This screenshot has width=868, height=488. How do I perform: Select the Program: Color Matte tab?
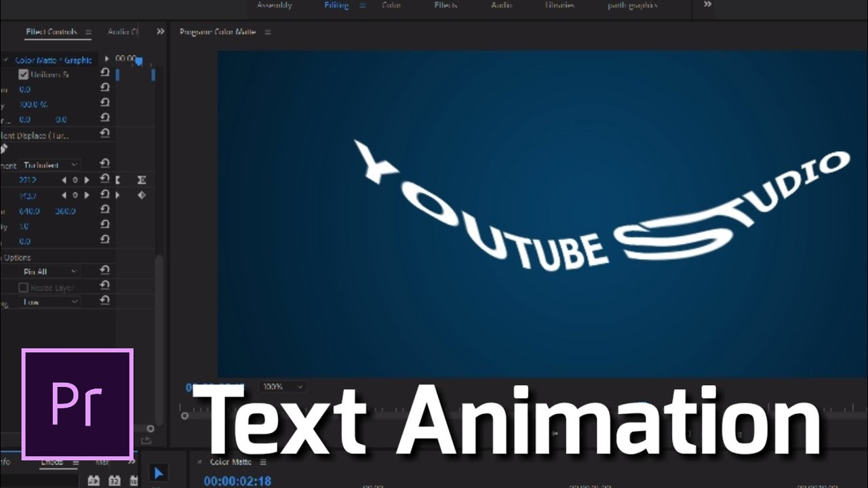coord(218,32)
